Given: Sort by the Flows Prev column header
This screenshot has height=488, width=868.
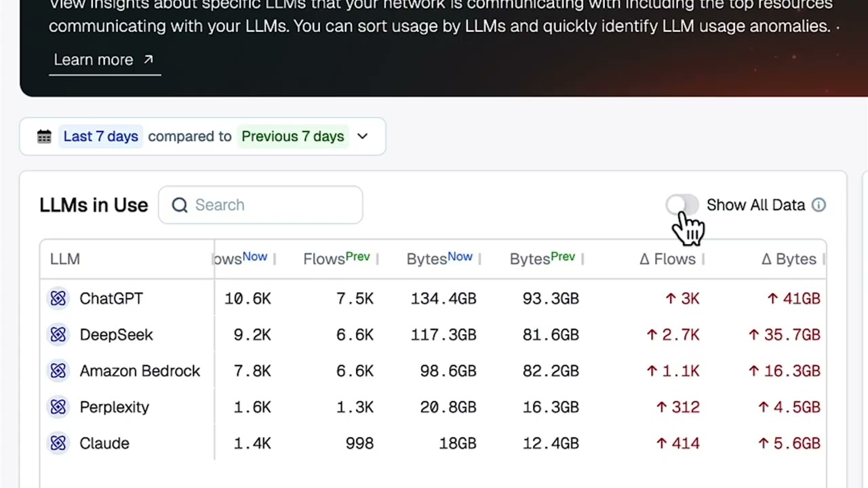Looking at the screenshot, I should click(336, 258).
